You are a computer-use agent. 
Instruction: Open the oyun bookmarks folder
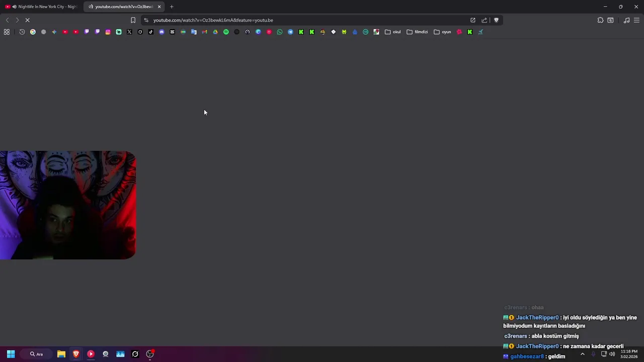[443, 32]
